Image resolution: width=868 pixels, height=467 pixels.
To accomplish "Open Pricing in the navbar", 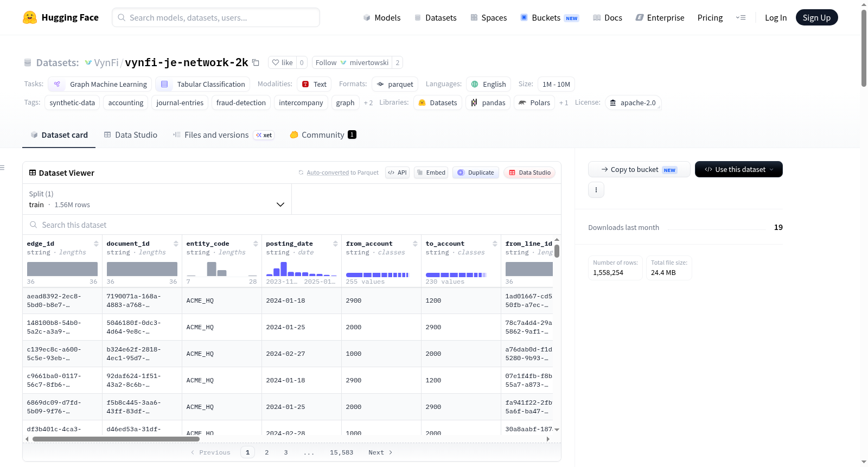I will point(710,17).
